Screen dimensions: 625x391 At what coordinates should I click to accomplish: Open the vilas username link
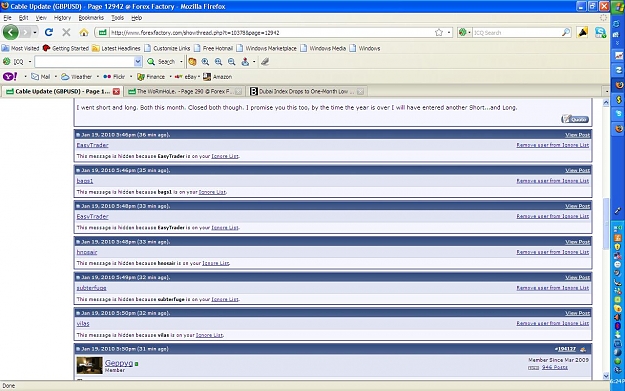(83, 323)
